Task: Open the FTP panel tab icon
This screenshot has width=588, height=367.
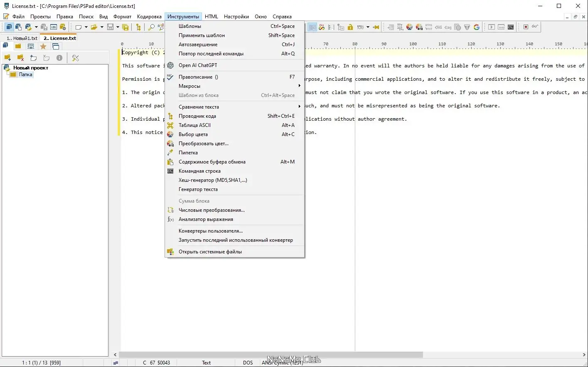Action: [30, 46]
